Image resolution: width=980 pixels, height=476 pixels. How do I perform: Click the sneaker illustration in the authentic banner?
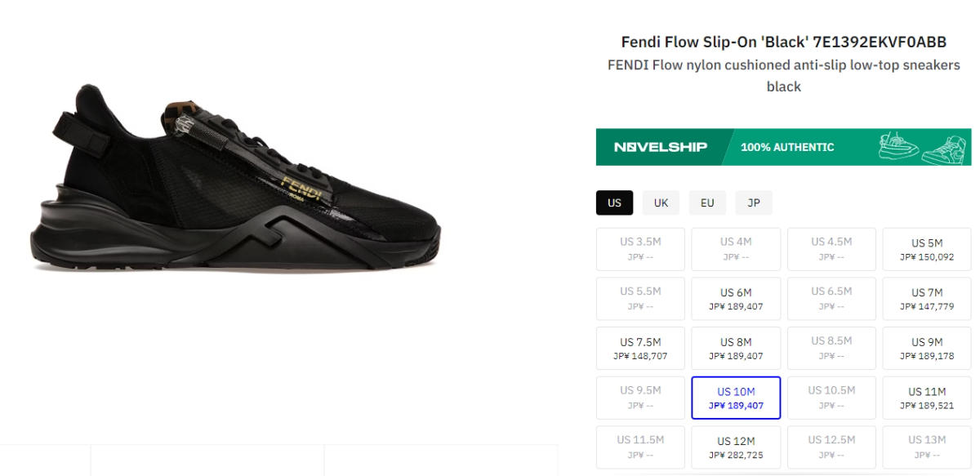(921, 147)
